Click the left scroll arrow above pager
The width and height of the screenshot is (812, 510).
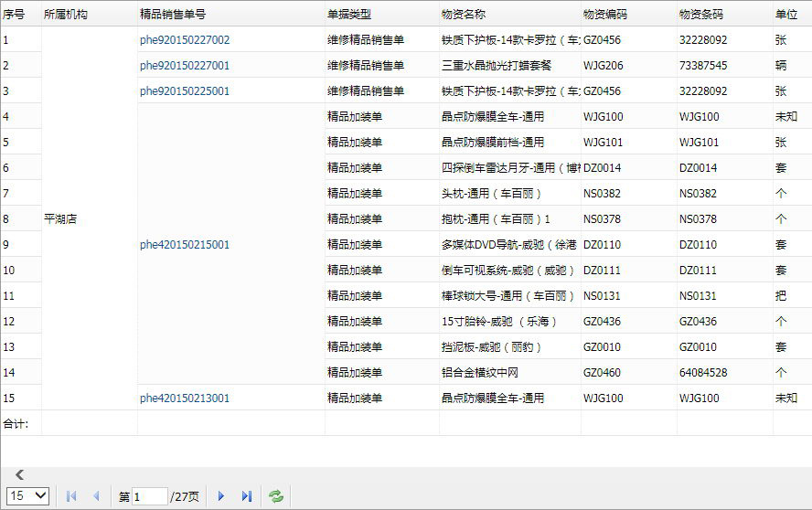coord(19,474)
